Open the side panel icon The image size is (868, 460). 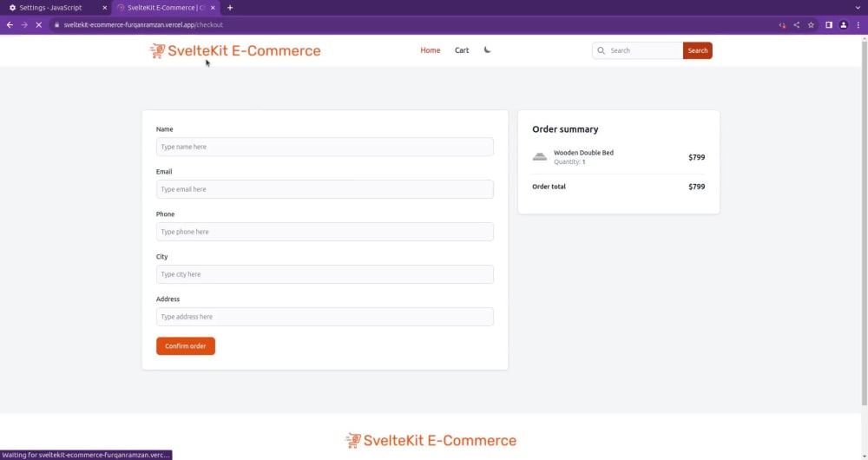click(x=829, y=25)
